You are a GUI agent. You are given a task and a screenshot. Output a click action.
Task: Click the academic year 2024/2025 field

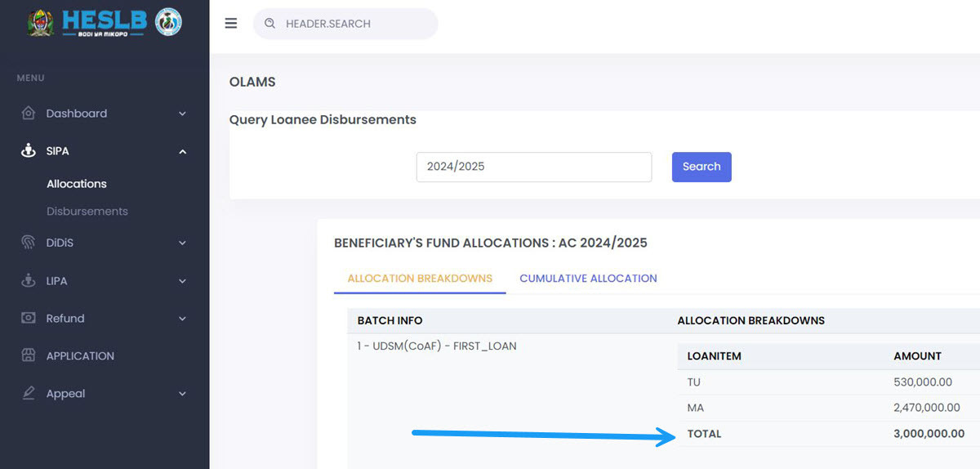533,167
